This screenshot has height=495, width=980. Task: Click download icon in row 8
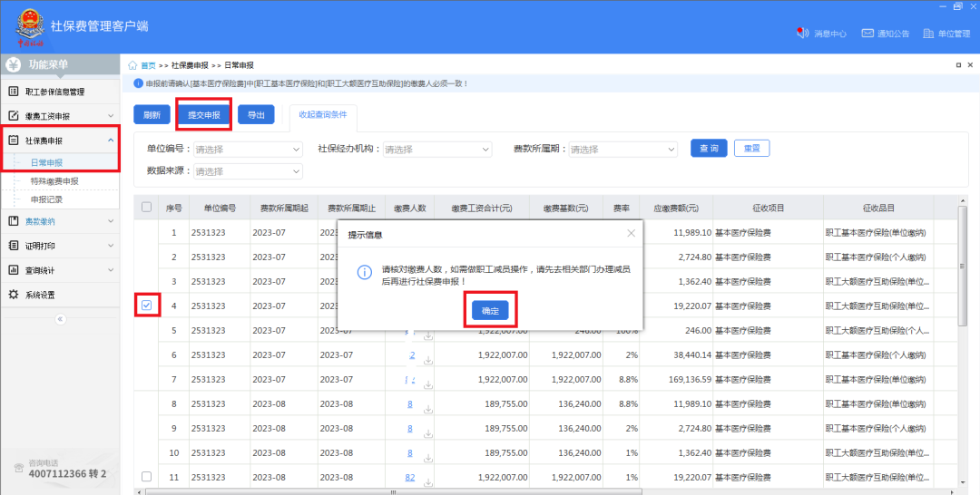[428, 409]
